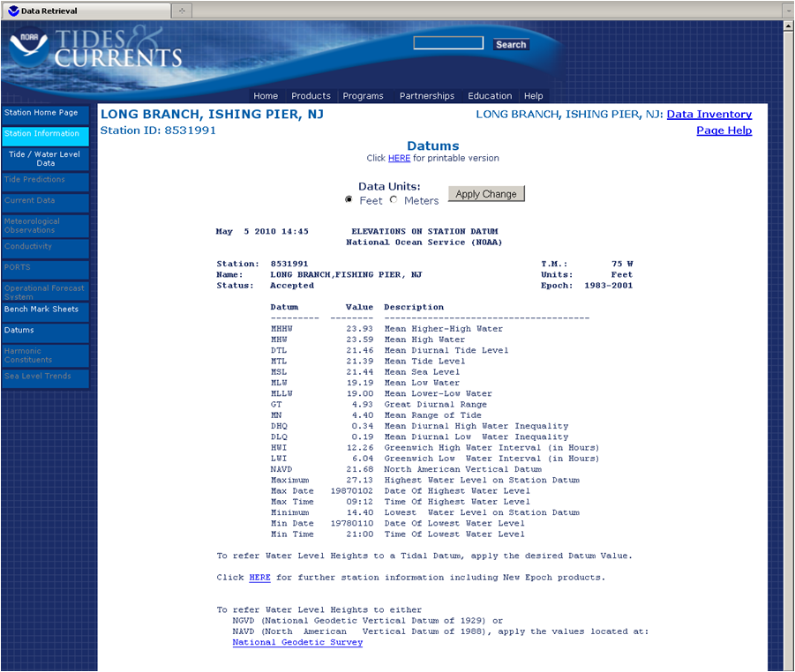
Task: Click the Min Date value 19780110
Action: click(x=352, y=524)
